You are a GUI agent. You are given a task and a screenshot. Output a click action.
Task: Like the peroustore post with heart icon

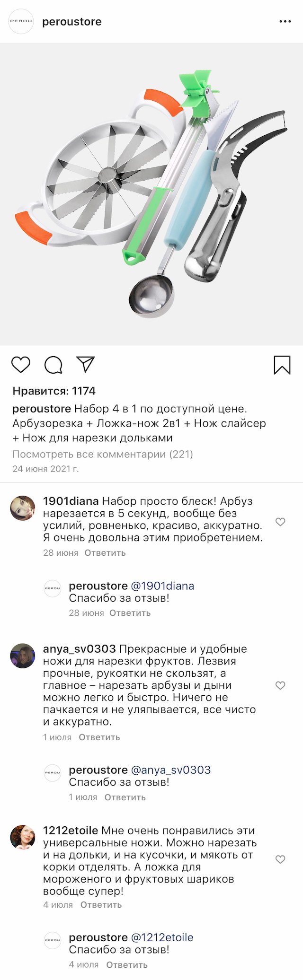21,365
